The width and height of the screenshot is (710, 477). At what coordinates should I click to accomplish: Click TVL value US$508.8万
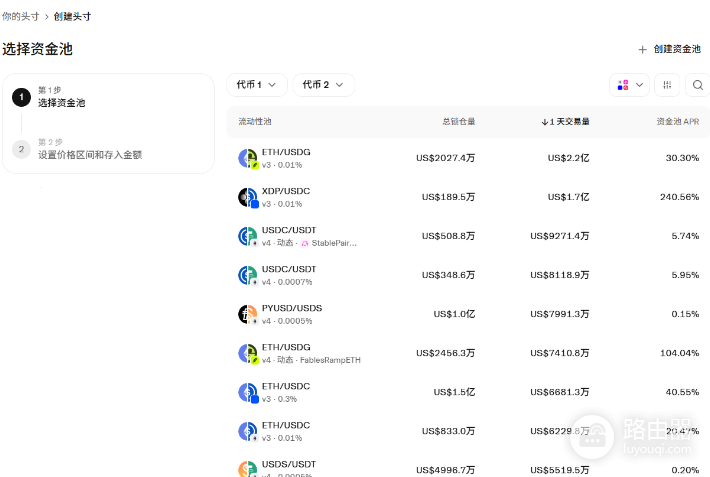coord(448,236)
